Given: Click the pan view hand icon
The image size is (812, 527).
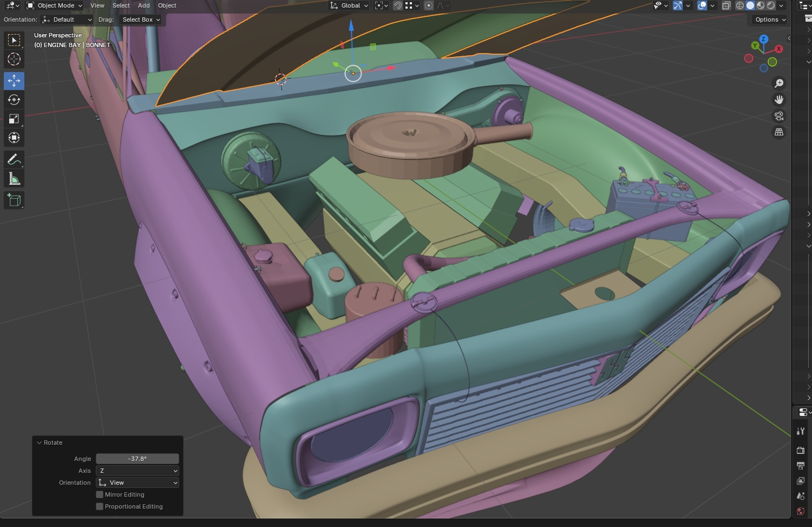Looking at the screenshot, I should pos(779,100).
